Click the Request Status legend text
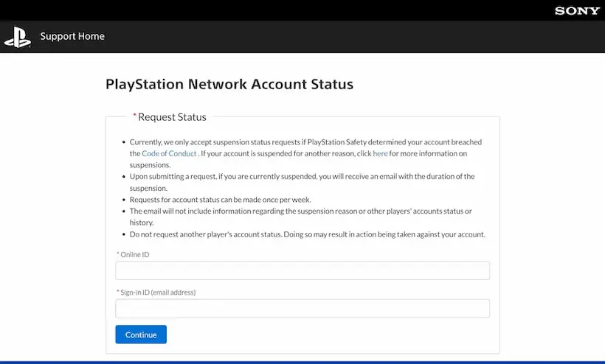The height and width of the screenshot is (364, 605). click(172, 116)
